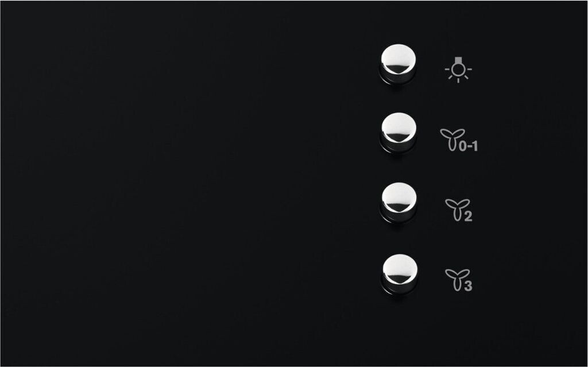Image resolution: width=588 pixels, height=367 pixels.
Task: Click the light bulb symbol
Action: pyautogui.click(x=458, y=70)
